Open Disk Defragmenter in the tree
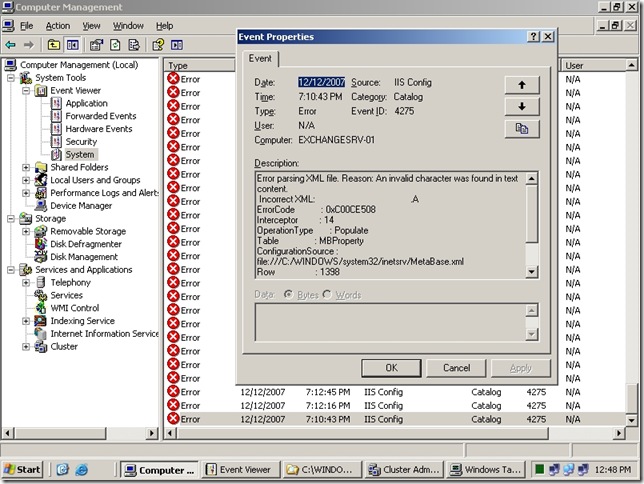Image resolution: width=644 pixels, height=484 pixels. pyautogui.click(x=85, y=244)
